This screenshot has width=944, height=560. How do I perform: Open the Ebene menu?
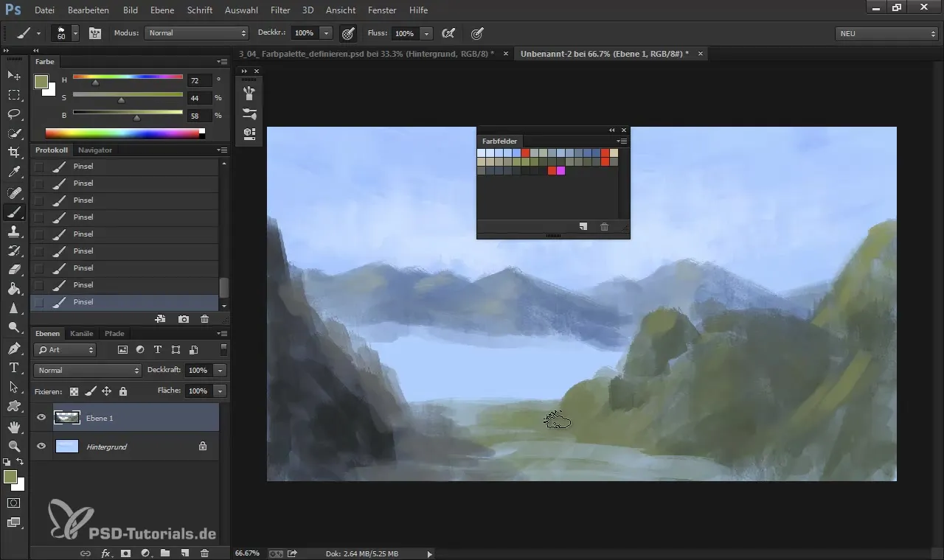click(162, 10)
